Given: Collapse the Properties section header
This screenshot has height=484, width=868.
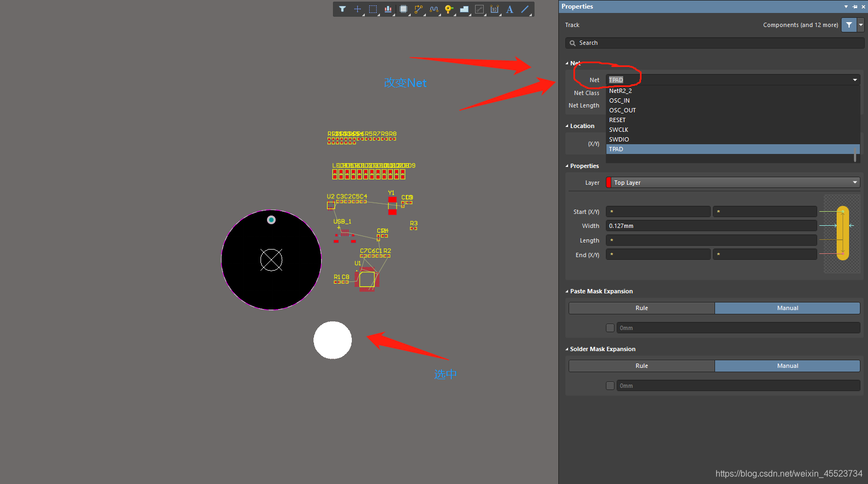Looking at the screenshot, I should click(567, 166).
